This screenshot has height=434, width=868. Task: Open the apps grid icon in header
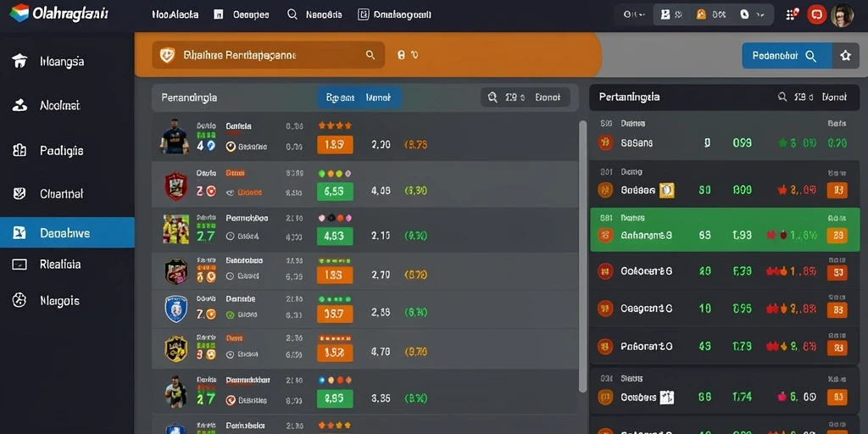793,14
